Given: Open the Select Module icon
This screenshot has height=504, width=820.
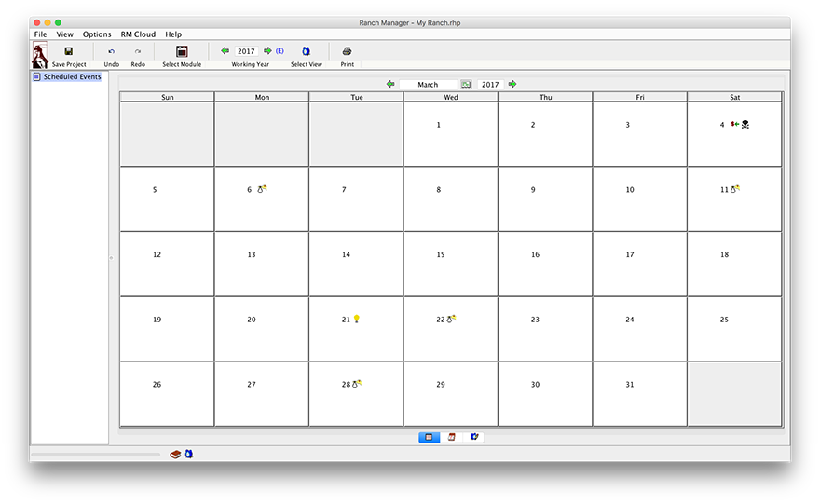Looking at the screenshot, I should pyautogui.click(x=182, y=51).
